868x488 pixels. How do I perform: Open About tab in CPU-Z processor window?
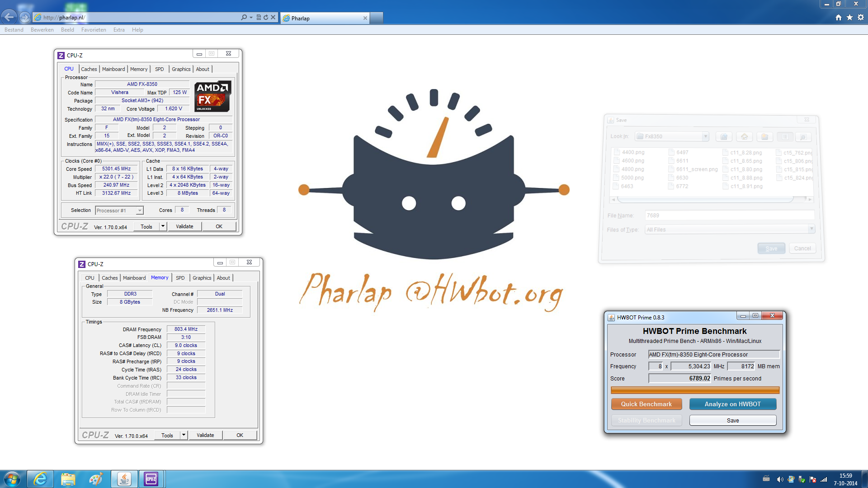(203, 69)
